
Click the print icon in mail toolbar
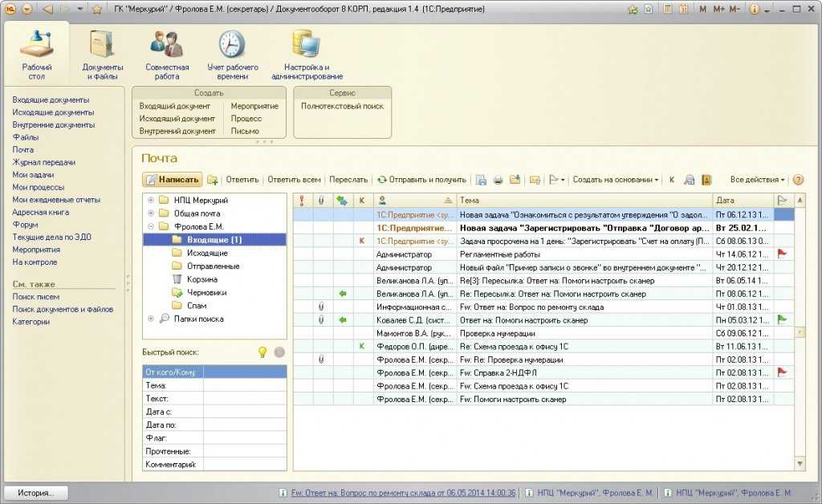498,180
